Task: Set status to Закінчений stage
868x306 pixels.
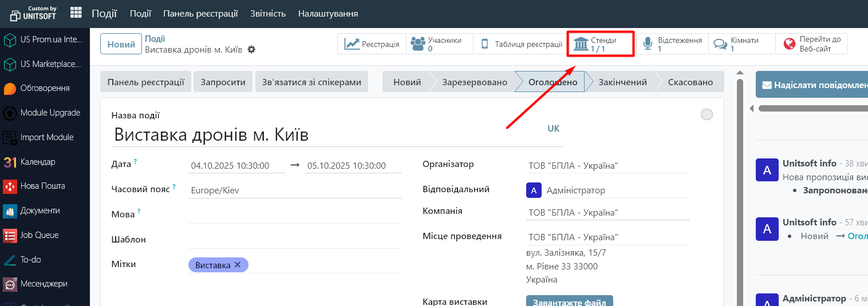Action: coord(622,82)
